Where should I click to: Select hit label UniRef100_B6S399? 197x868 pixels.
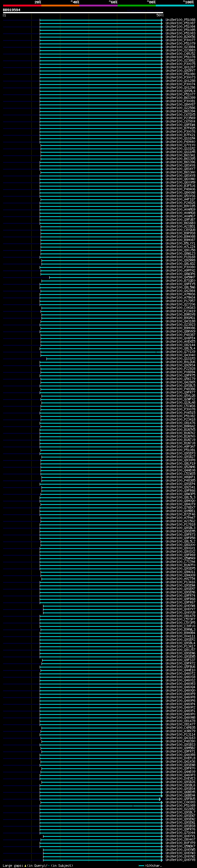click(180, 98)
